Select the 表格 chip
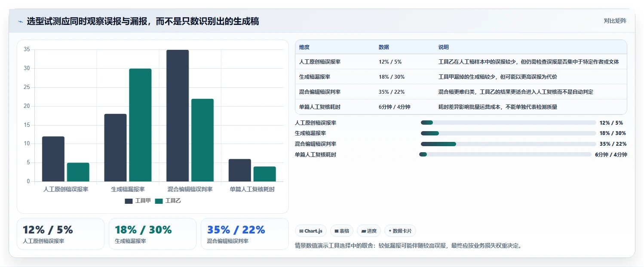 [342, 231]
